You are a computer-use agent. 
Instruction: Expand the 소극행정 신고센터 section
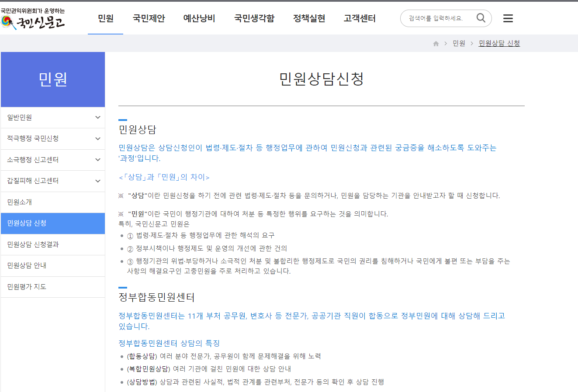(x=52, y=160)
